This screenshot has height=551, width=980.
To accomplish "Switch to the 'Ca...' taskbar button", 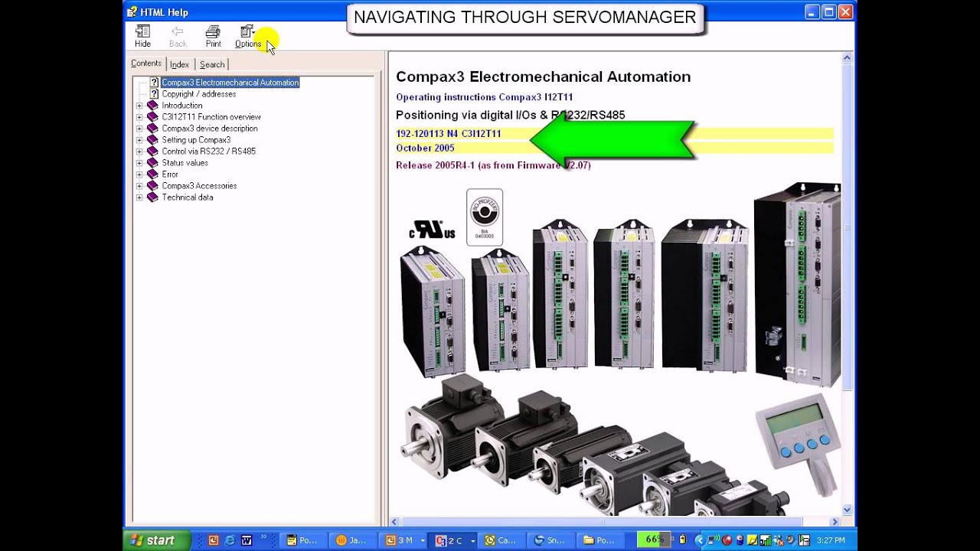I will [501, 540].
